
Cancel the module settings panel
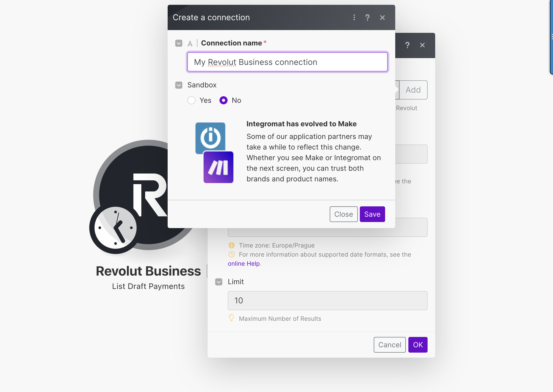(390, 345)
